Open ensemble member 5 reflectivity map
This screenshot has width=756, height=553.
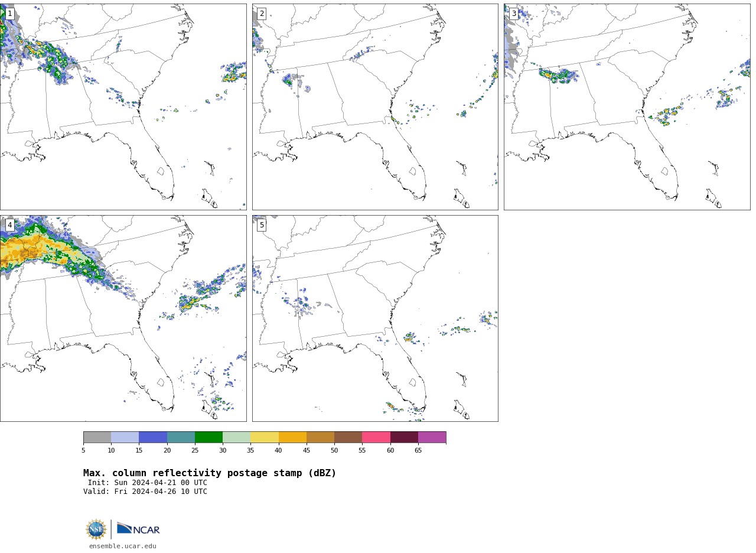[x=375, y=318]
